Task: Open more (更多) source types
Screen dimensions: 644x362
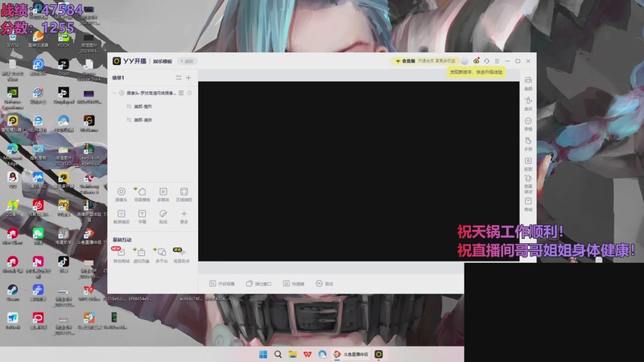Action: point(184,216)
